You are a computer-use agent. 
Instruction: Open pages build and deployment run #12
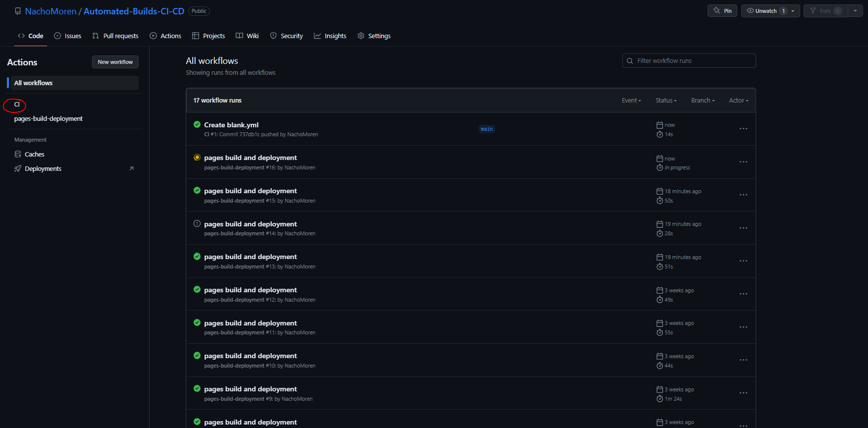pos(251,290)
